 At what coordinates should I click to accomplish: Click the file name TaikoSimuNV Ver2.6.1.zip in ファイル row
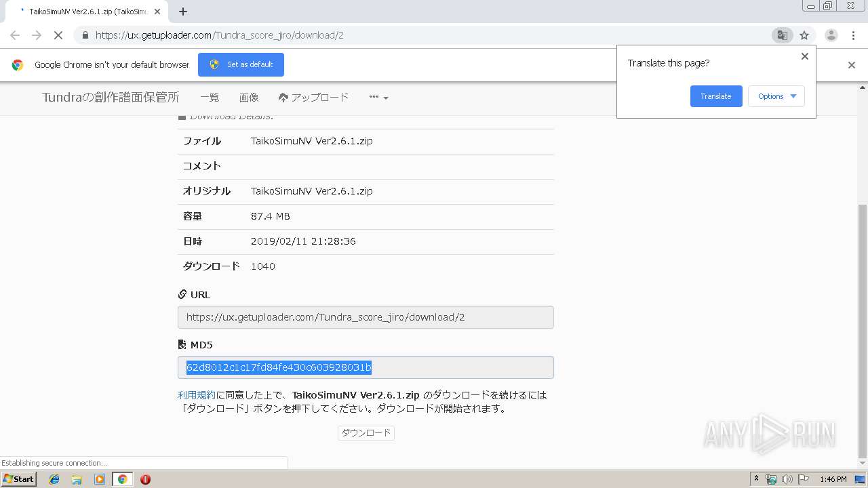(x=312, y=141)
